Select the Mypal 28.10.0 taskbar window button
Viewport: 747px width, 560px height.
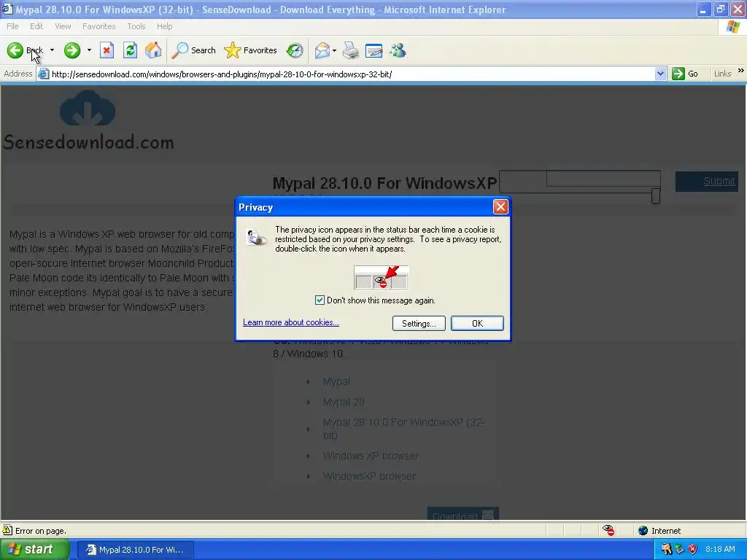135,550
